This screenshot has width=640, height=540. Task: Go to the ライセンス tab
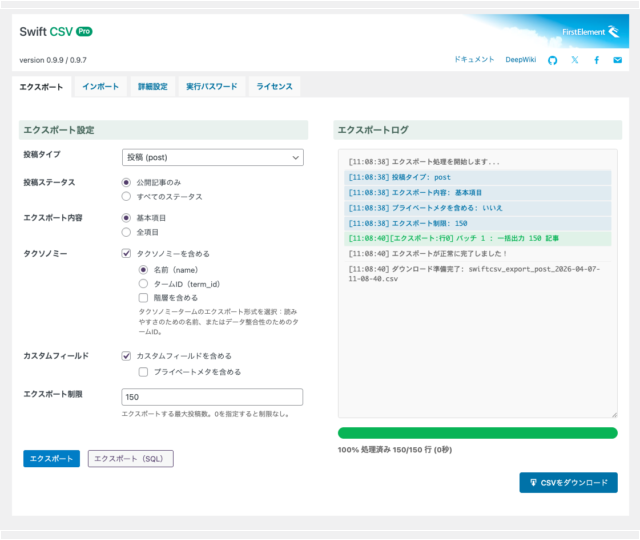coord(274,87)
